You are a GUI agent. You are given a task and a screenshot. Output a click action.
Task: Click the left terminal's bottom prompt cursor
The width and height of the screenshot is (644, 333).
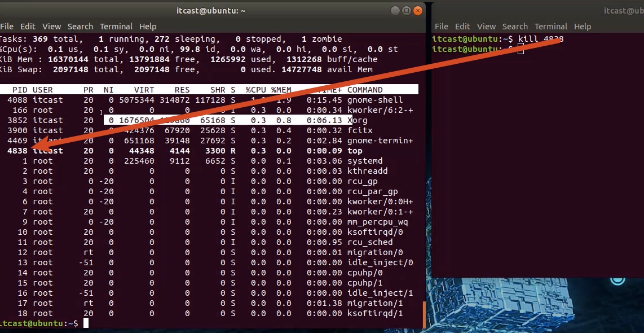[86, 323]
